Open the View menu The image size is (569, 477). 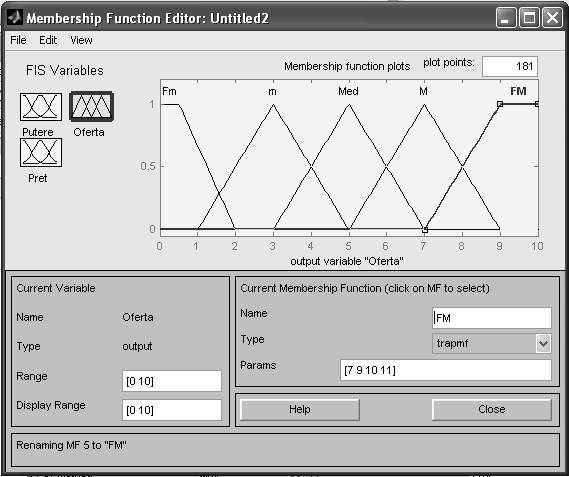[x=81, y=40]
